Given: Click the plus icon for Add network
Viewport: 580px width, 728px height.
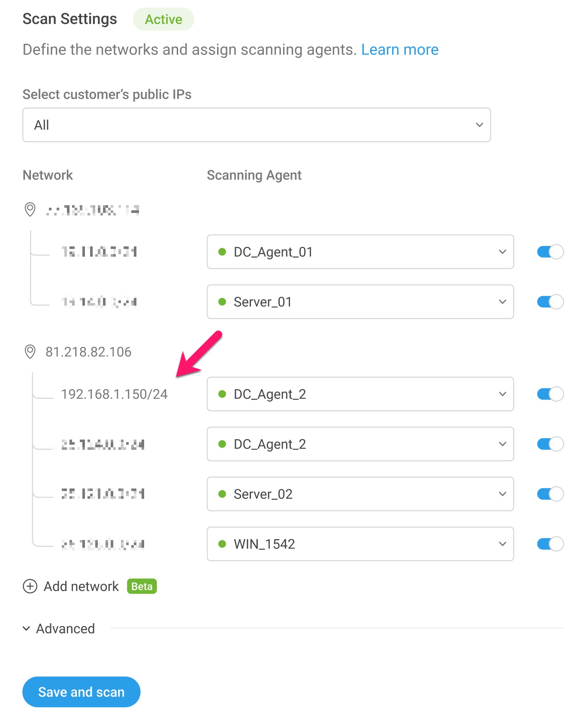Looking at the screenshot, I should [30, 586].
